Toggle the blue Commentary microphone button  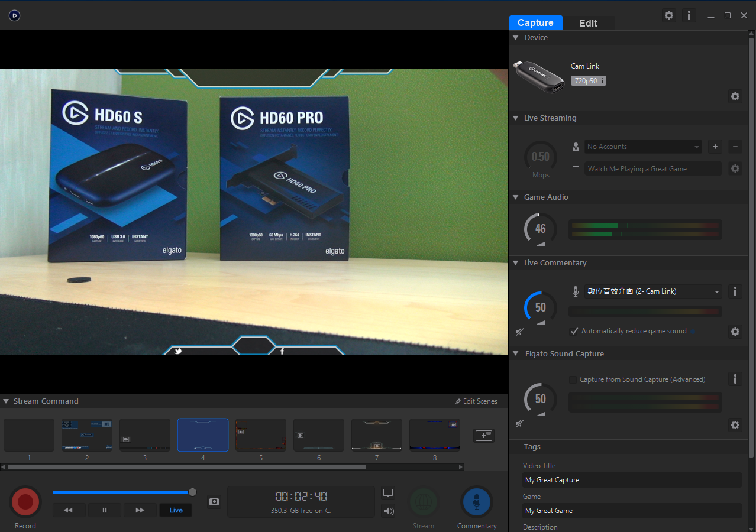(x=477, y=502)
